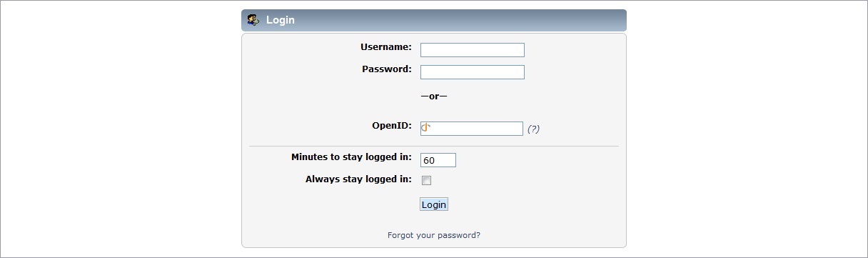Click the OpenID label text

coord(392,126)
